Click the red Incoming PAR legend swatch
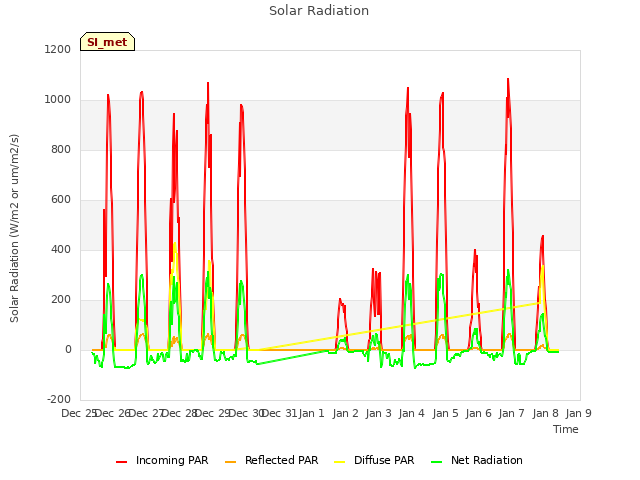The height and width of the screenshot is (480, 640). click(122, 461)
